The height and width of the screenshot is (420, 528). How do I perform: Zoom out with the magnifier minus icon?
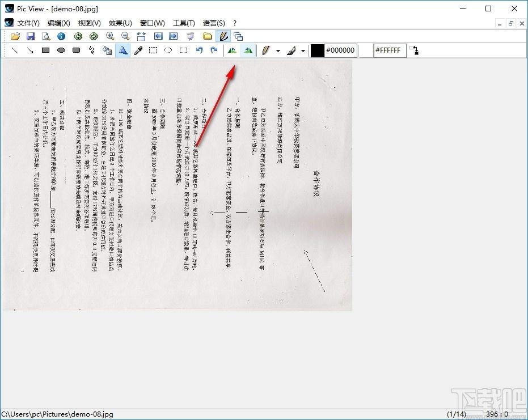(x=125, y=36)
